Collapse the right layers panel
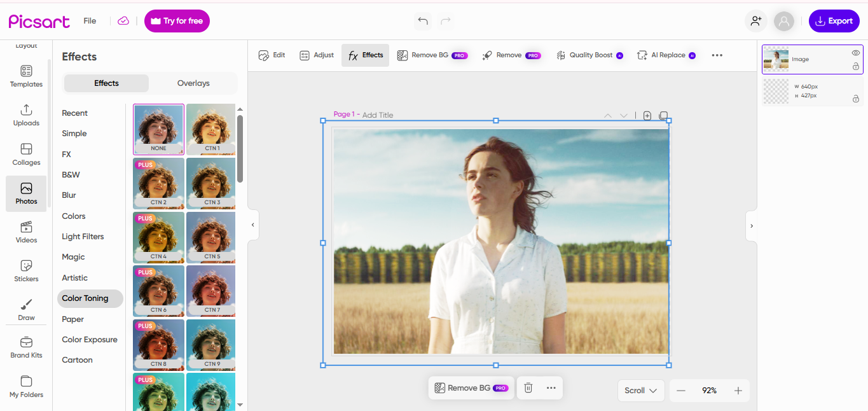 point(752,226)
